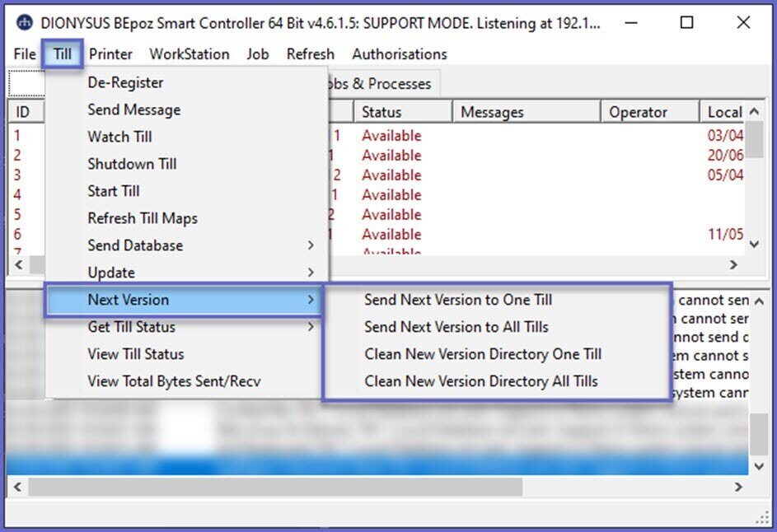Click Refresh Till Maps entry

click(143, 218)
